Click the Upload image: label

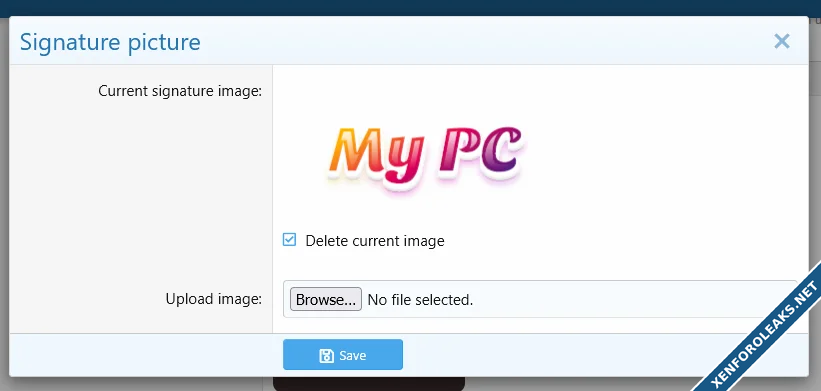(214, 299)
